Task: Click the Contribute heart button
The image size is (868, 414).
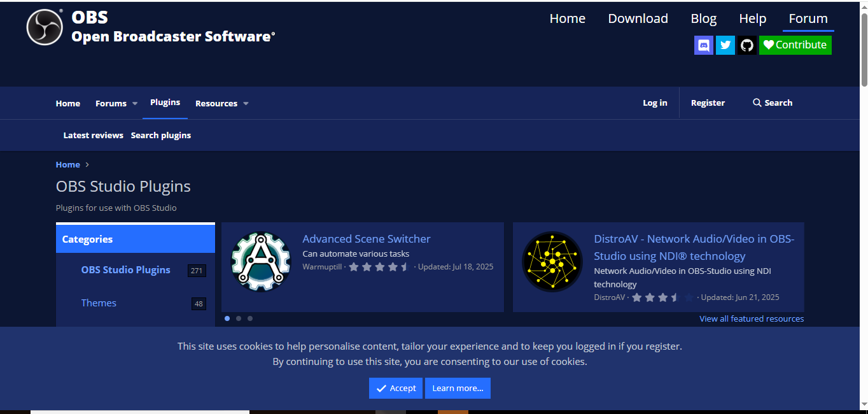Action: click(x=795, y=45)
